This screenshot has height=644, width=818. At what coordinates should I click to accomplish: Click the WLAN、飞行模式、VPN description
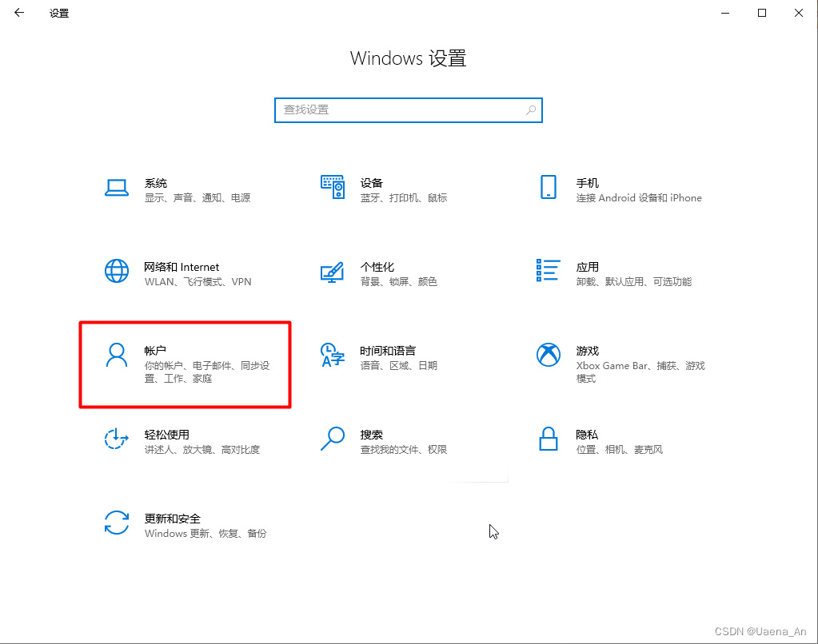coord(198,281)
